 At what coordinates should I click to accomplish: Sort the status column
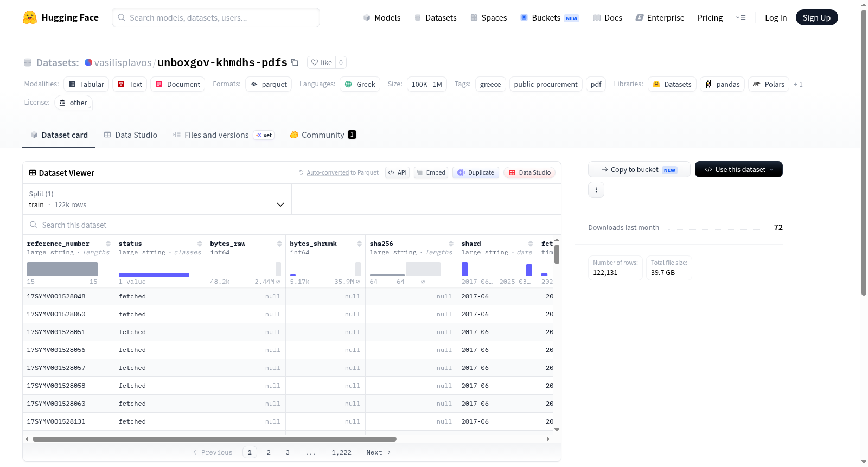200,244
